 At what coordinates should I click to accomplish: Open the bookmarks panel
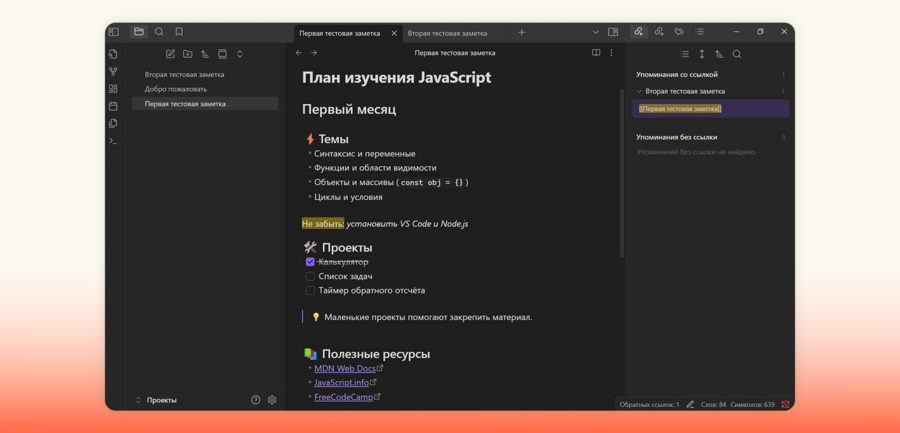point(179,32)
